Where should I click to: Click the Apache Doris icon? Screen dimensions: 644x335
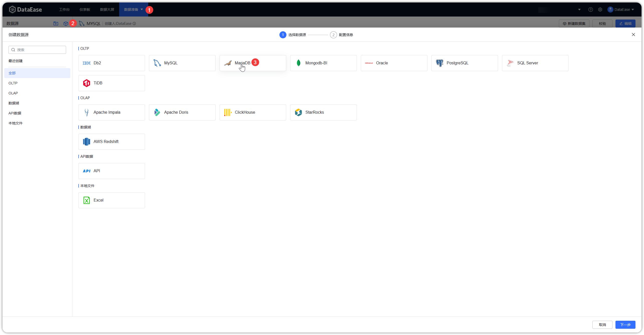coord(157,112)
